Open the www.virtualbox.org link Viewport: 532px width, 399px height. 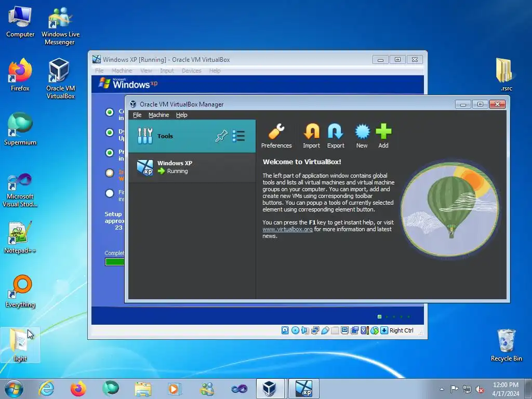287,229
